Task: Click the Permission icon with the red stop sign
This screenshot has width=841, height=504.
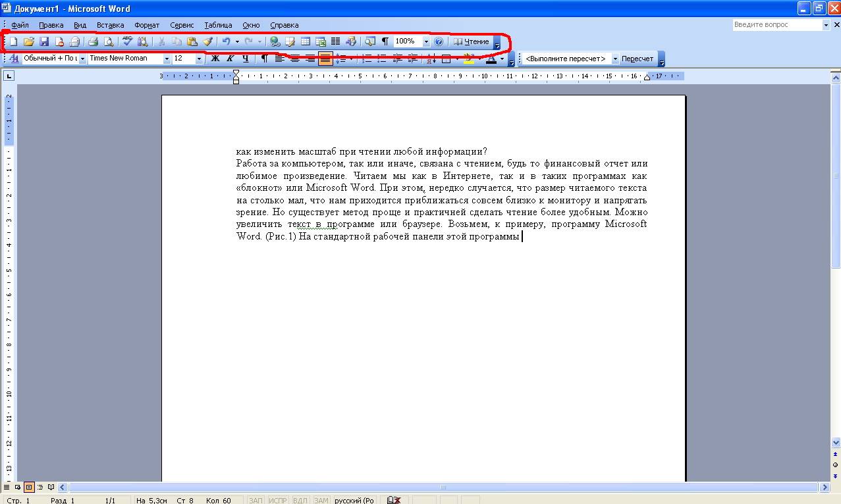Action: coord(60,41)
